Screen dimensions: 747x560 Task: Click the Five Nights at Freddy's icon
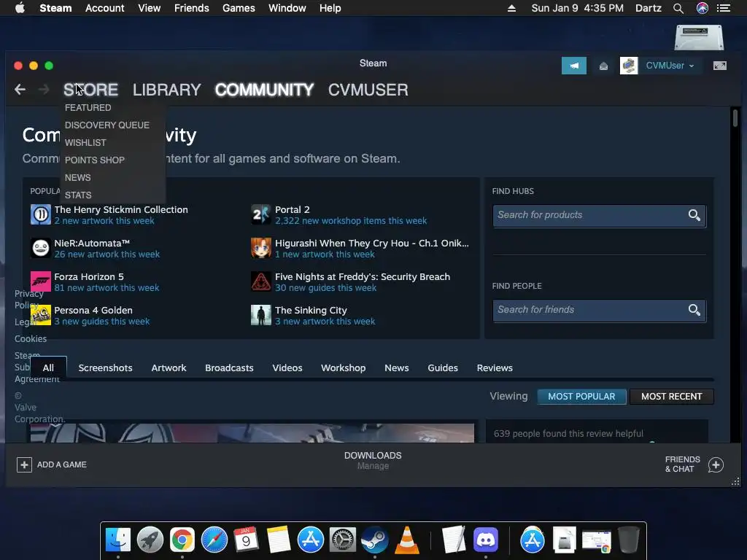click(261, 281)
